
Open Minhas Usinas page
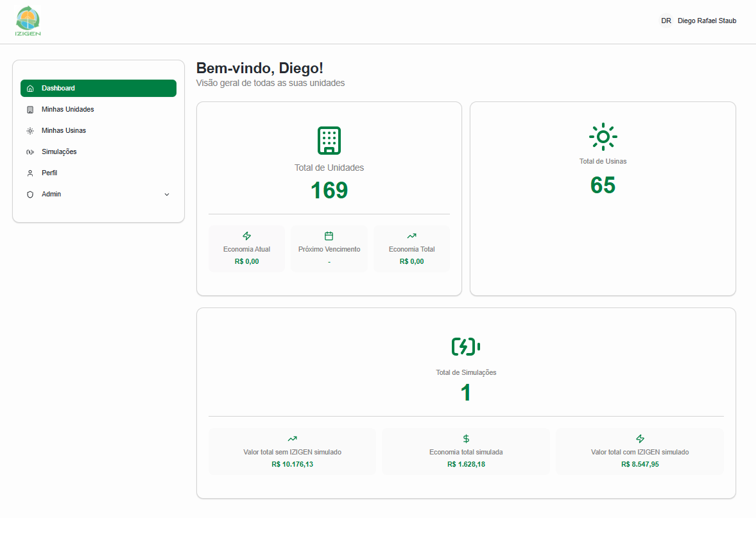click(x=64, y=131)
